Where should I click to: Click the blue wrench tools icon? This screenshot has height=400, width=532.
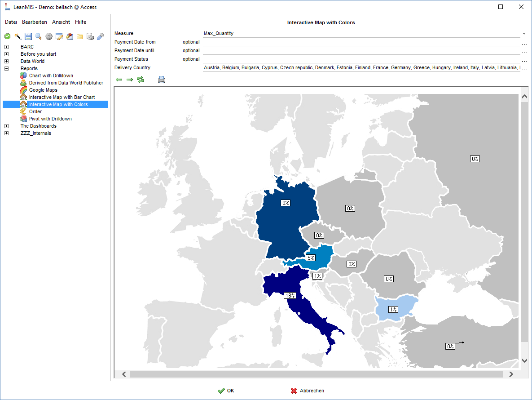(x=101, y=36)
